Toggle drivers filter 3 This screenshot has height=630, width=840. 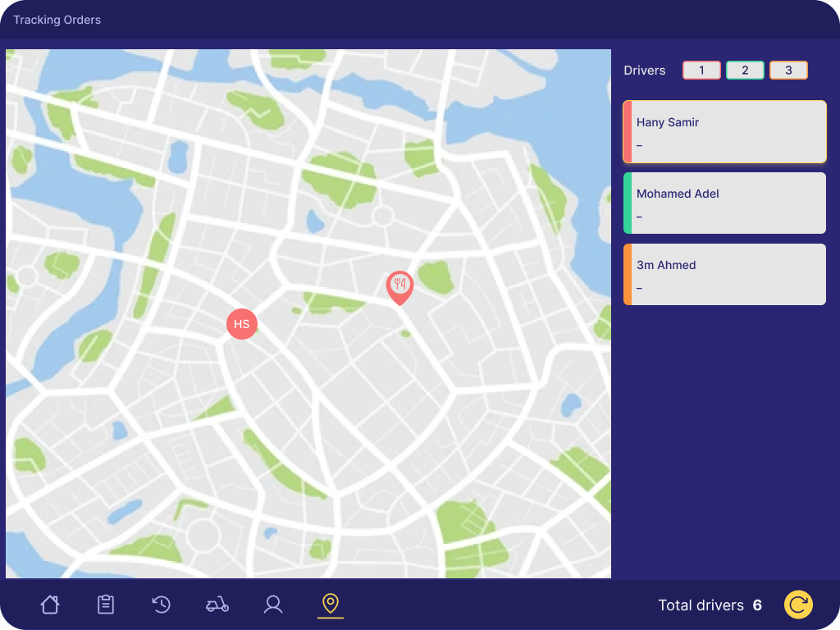tap(788, 71)
